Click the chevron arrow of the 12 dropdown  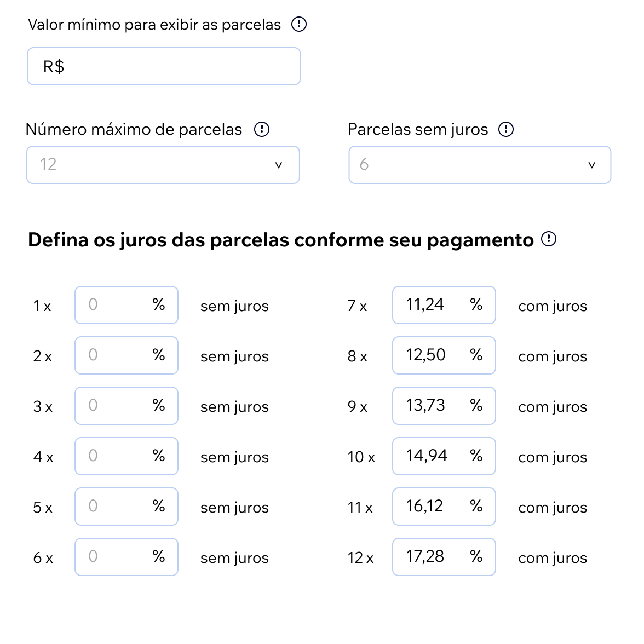[x=278, y=165]
